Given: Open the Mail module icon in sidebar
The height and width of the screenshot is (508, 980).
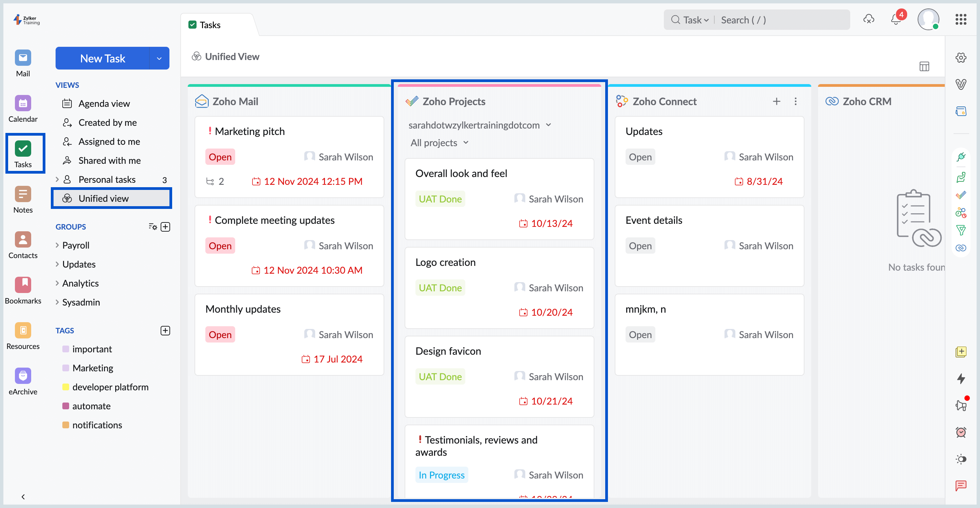Looking at the screenshot, I should 23,57.
